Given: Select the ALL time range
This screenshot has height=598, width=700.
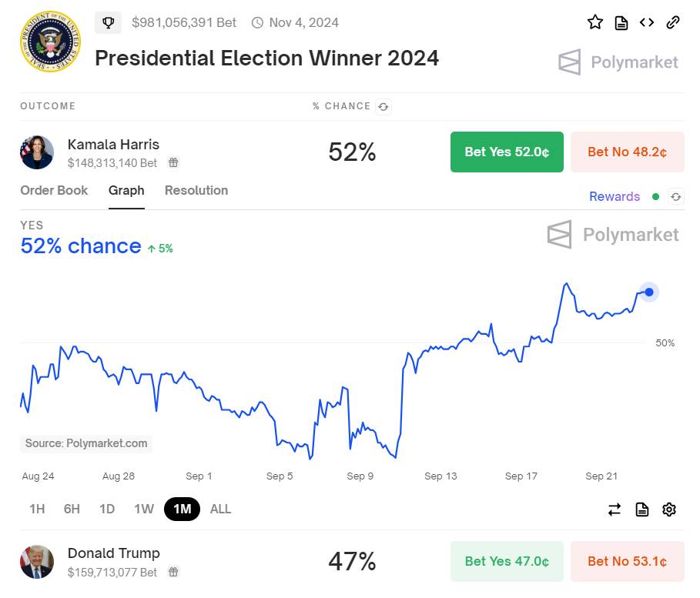Looking at the screenshot, I should 220,509.
